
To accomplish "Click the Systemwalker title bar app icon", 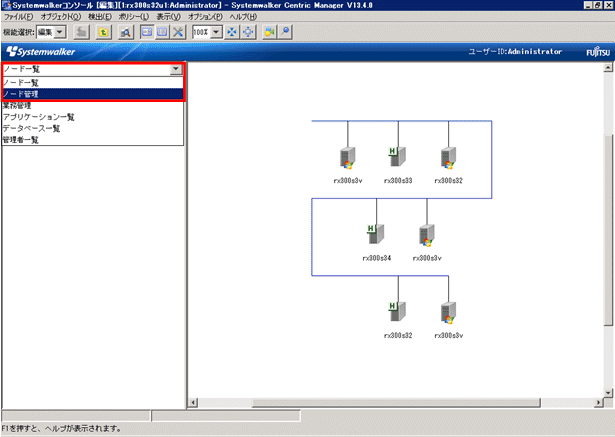I will point(6,5).
